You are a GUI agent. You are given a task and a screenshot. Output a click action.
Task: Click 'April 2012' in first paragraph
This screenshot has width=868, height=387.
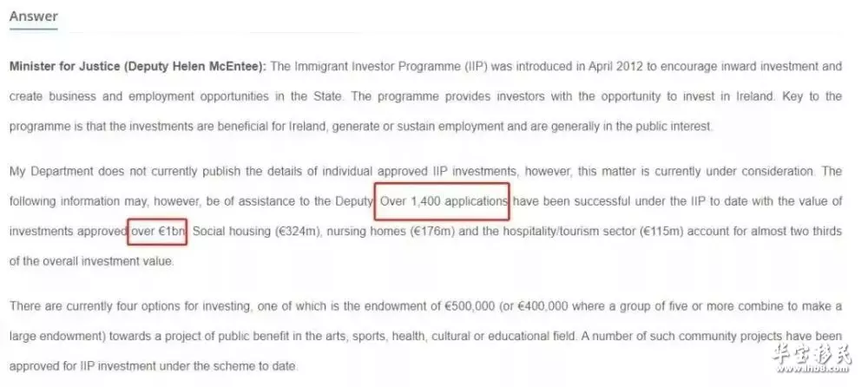tap(616, 67)
